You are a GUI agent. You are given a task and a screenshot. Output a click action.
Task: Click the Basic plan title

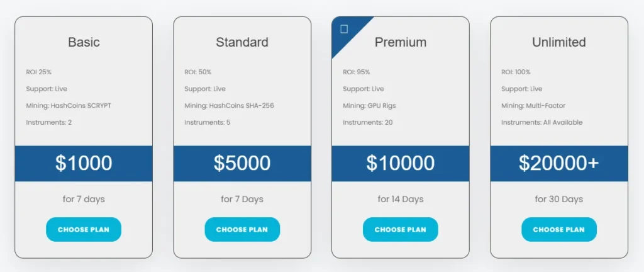[84, 42]
